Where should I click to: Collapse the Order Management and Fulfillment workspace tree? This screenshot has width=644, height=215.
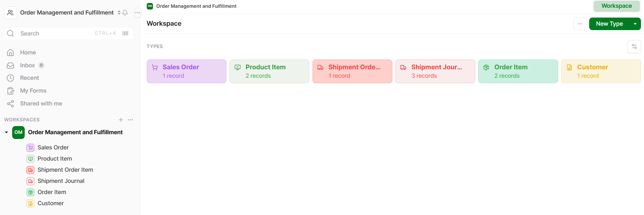[x=6, y=132]
